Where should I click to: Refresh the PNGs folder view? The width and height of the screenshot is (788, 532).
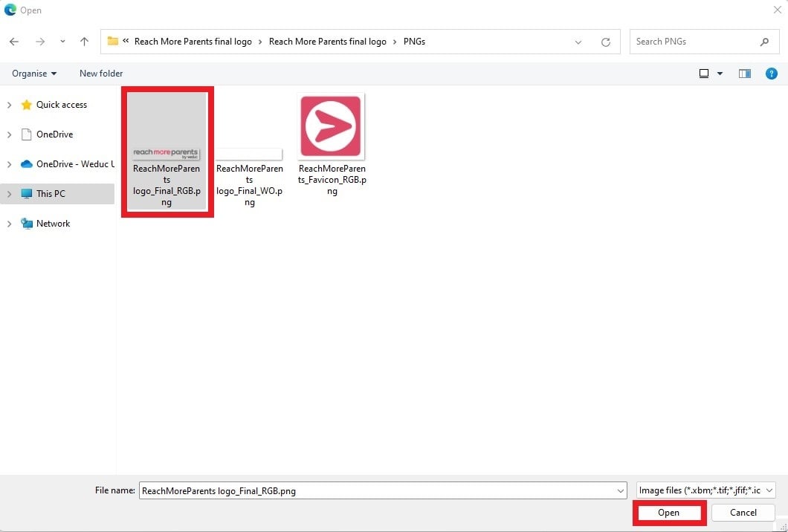click(606, 42)
